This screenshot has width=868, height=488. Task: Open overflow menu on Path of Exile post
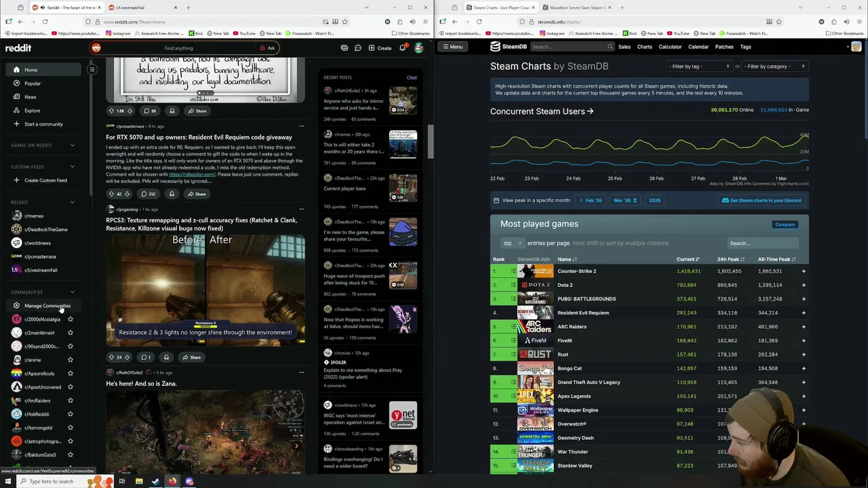[302, 372]
